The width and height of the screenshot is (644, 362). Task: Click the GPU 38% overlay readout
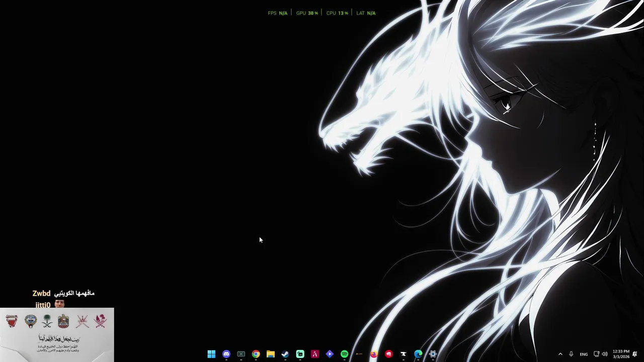click(x=307, y=13)
